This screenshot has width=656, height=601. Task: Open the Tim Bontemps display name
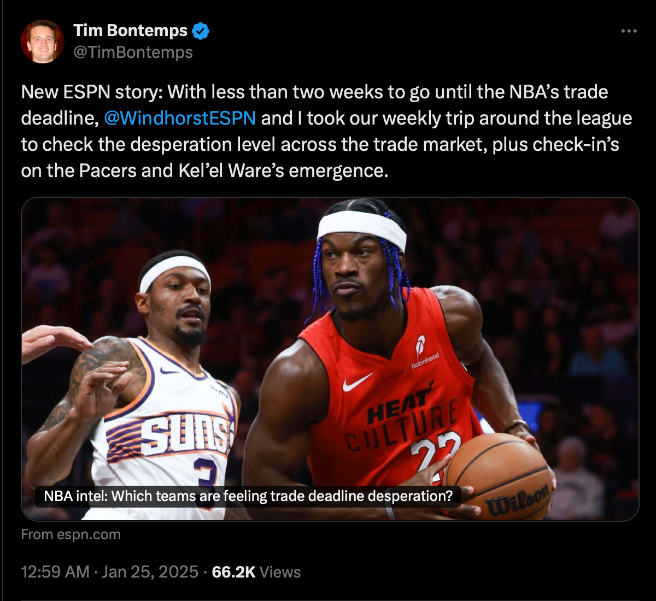coord(130,31)
